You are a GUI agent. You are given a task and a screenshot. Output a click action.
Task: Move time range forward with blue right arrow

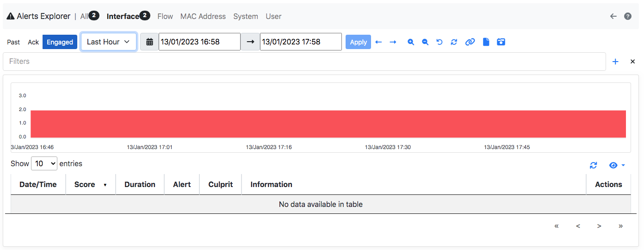393,42
